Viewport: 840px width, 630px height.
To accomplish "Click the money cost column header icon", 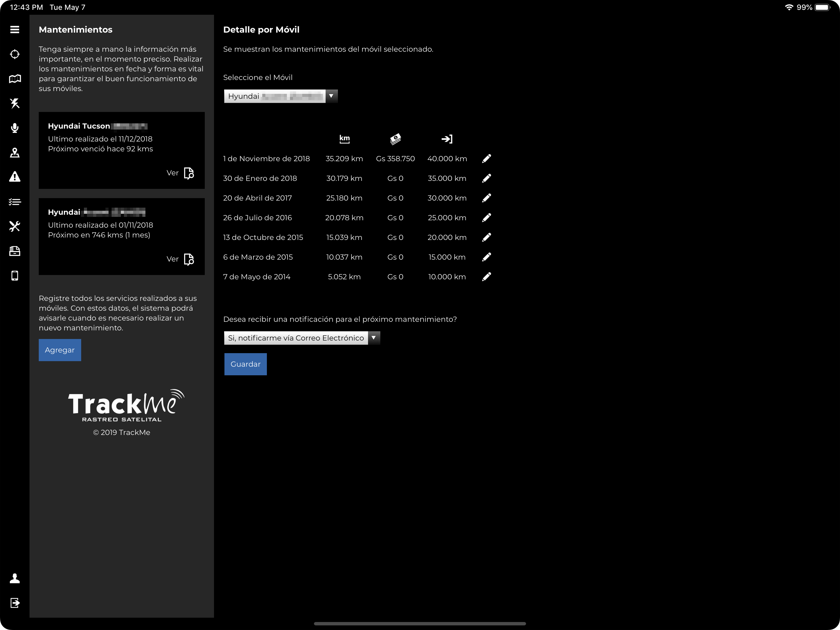I will coord(395,139).
